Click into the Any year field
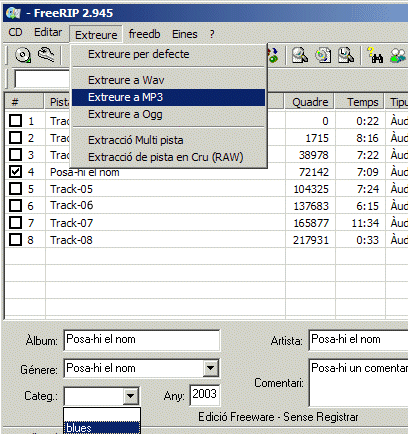 205,395
